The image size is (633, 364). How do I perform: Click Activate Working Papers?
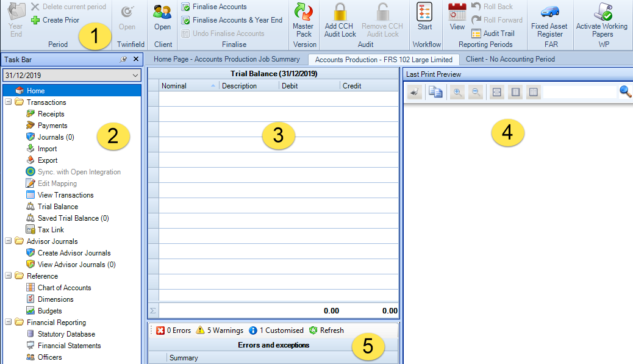pyautogui.click(x=602, y=20)
